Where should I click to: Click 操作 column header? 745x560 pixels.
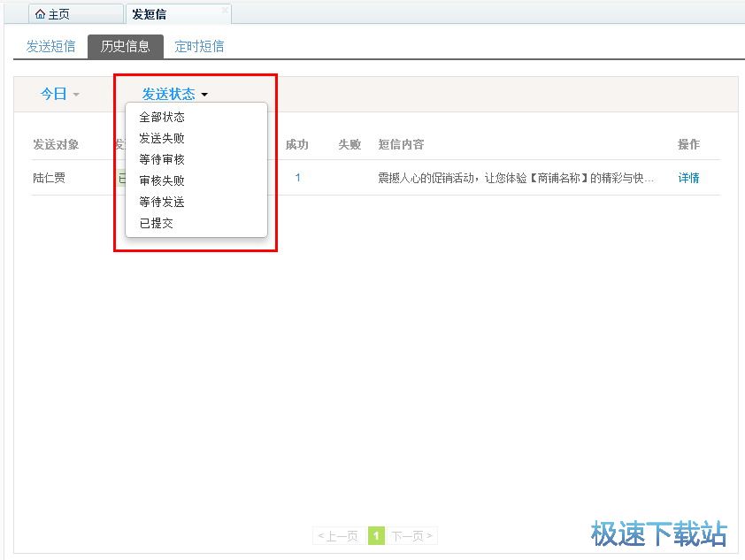688,144
